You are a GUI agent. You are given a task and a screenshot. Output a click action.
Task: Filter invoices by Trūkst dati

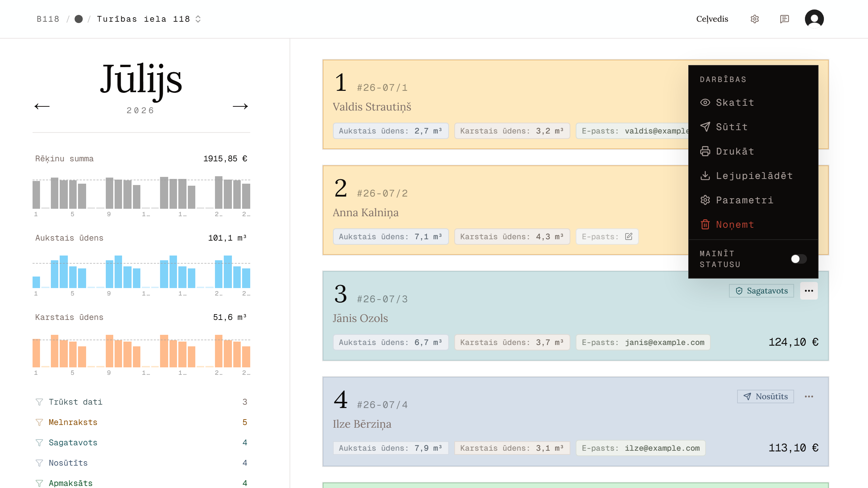[x=141, y=402]
